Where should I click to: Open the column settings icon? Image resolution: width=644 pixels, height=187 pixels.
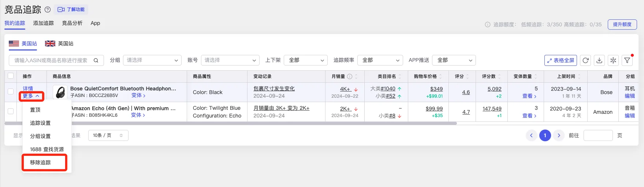pos(613,60)
